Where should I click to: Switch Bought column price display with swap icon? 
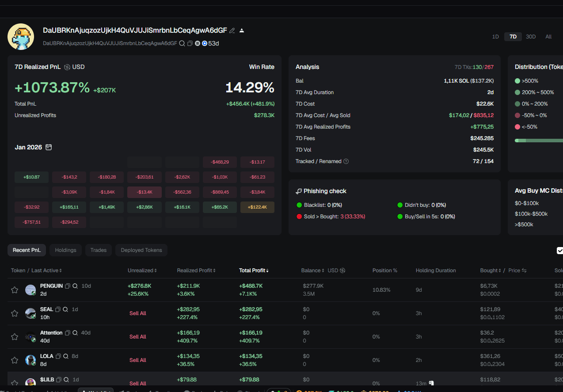(524, 270)
